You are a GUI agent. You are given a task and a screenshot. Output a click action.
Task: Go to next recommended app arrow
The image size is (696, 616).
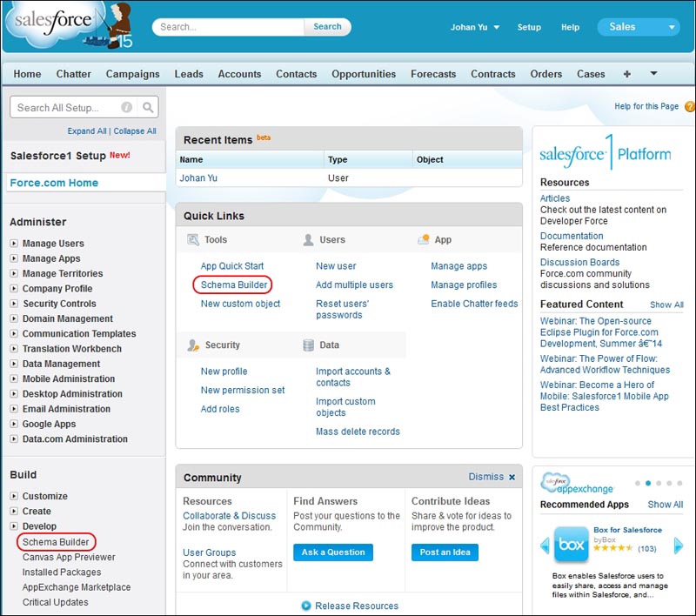pos(679,545)
